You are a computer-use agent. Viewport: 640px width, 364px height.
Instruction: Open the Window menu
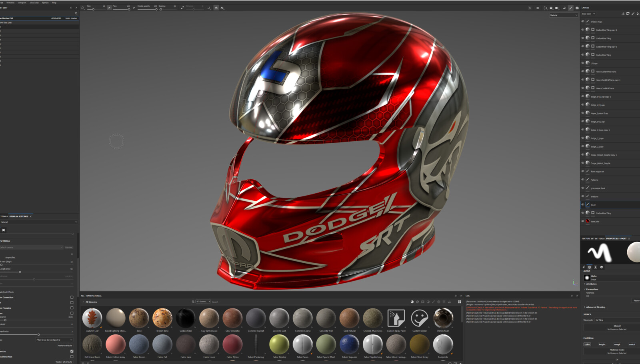[x=10, y=2]
